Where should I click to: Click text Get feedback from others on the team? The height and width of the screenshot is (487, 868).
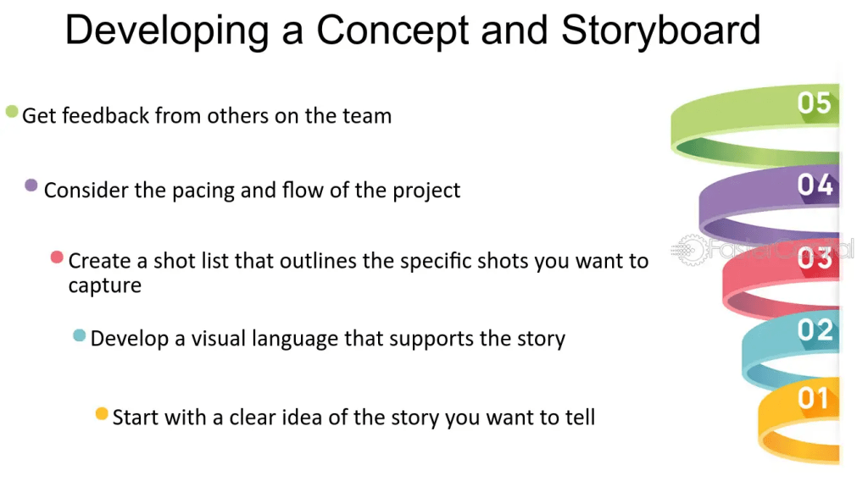(207, 116)
